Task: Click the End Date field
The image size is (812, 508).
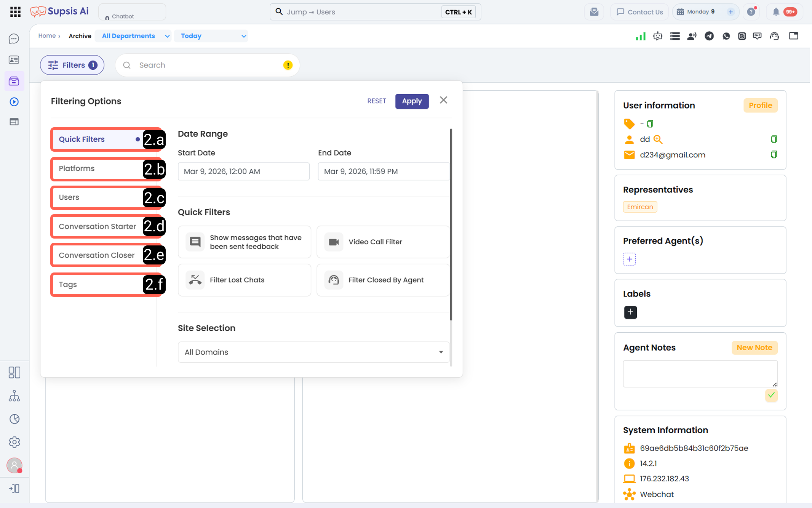Action: tap(384, 171)
